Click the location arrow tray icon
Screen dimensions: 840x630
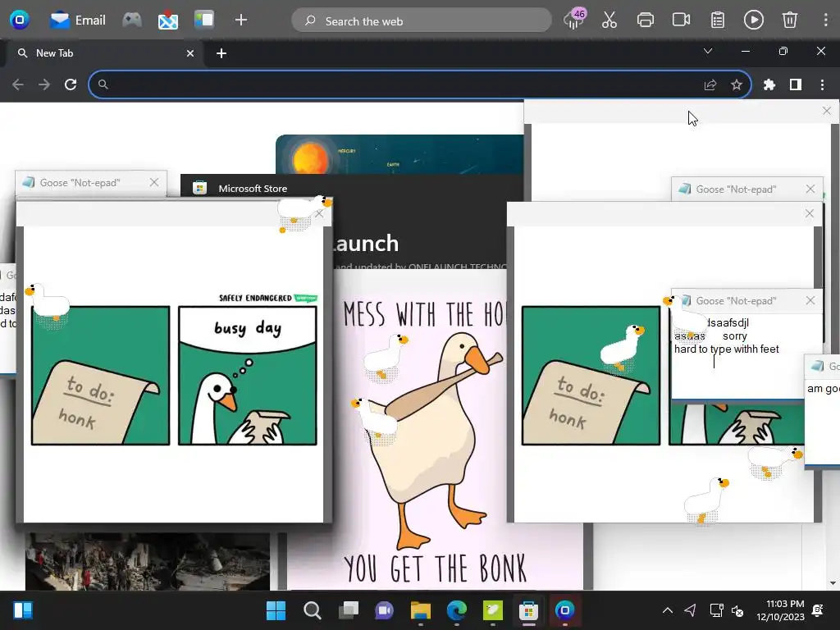(x=690, y=610)
